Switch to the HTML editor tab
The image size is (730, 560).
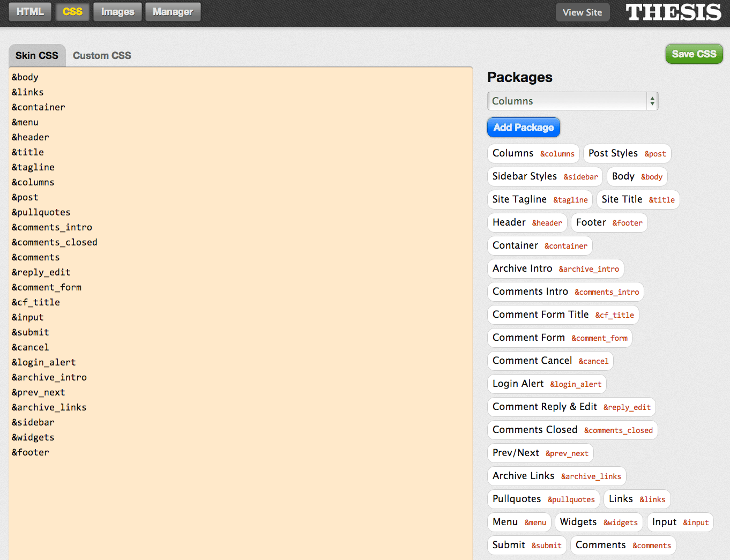(x=30, y=12)
